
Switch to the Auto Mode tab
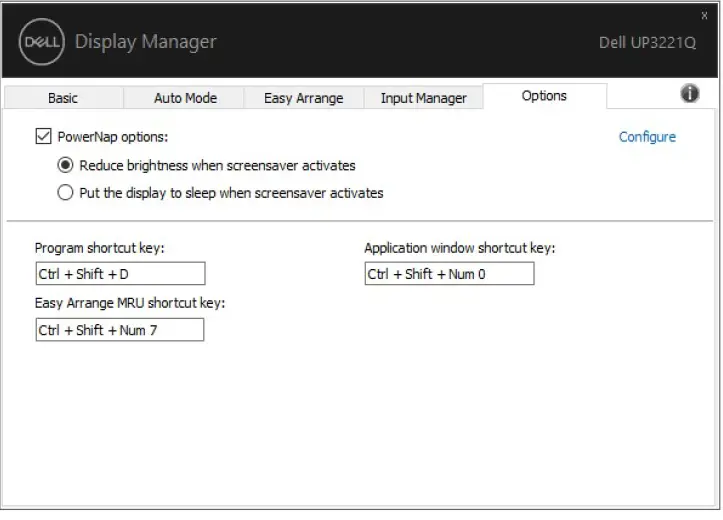[185, 98]
